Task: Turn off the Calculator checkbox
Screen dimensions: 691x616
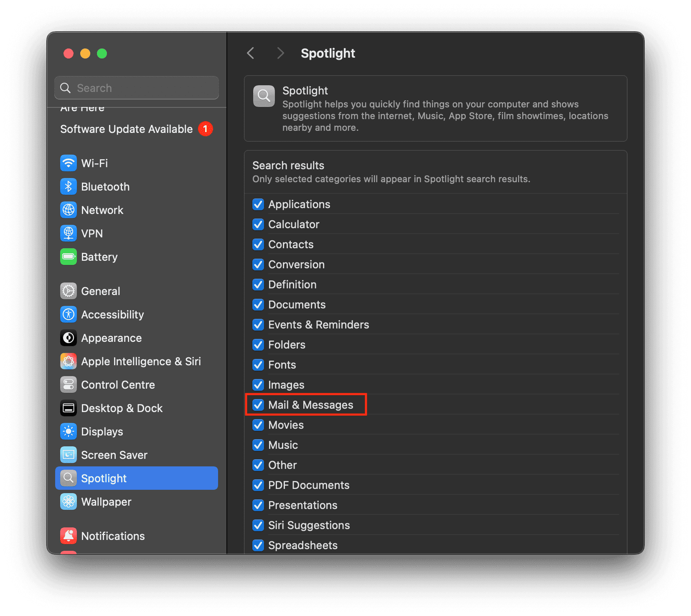Action: [258, 224]
